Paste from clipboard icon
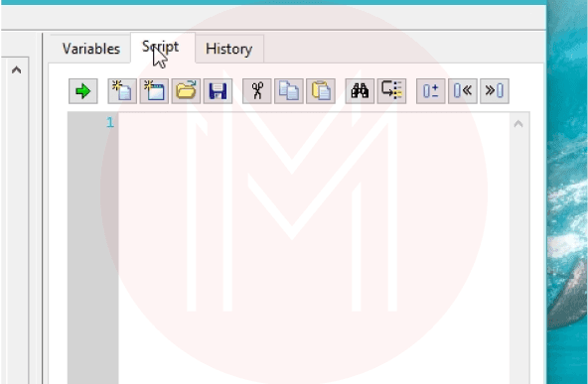588x384 pixels. (321, 91)
